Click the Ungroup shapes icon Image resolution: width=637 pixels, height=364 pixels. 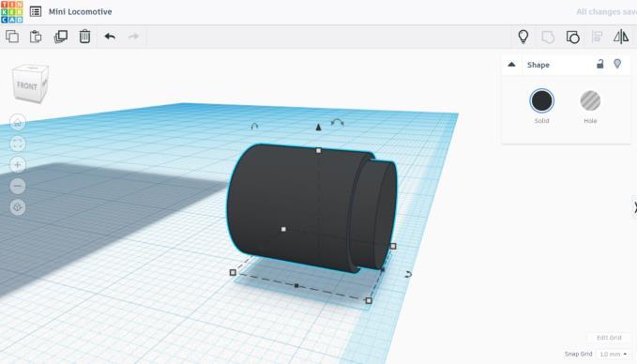[573, 38]
